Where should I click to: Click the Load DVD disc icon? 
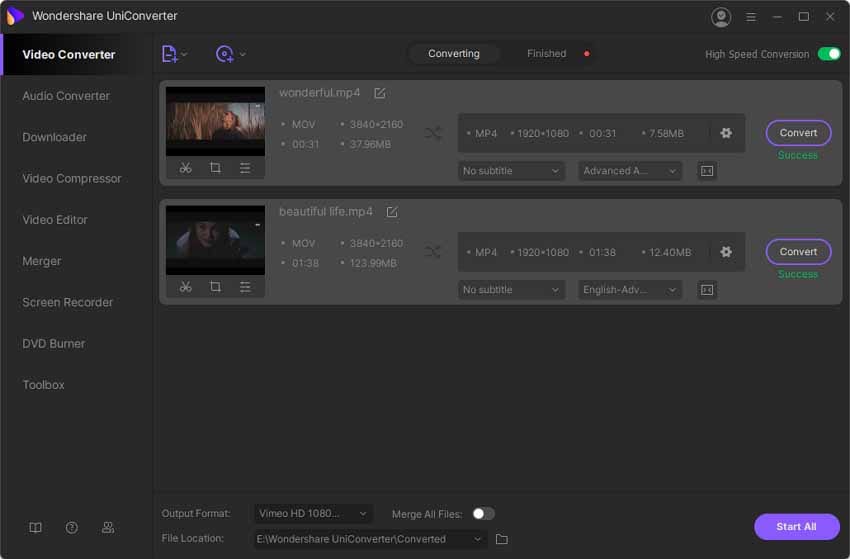click(224, 54)
